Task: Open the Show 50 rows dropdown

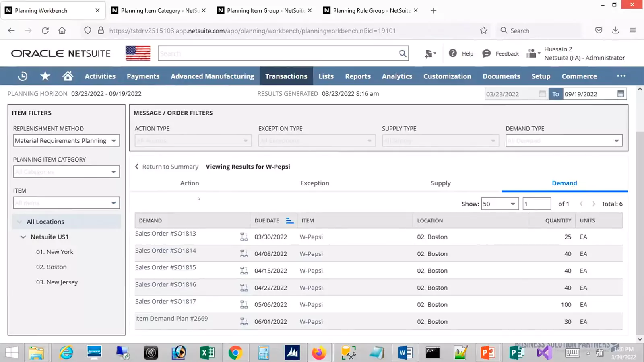Action: click(x=500, y=204)
